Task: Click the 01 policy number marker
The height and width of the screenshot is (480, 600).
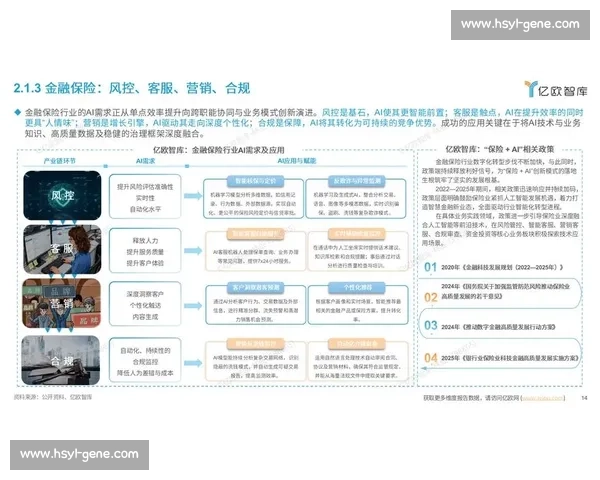Action: [x=430, y=267]
